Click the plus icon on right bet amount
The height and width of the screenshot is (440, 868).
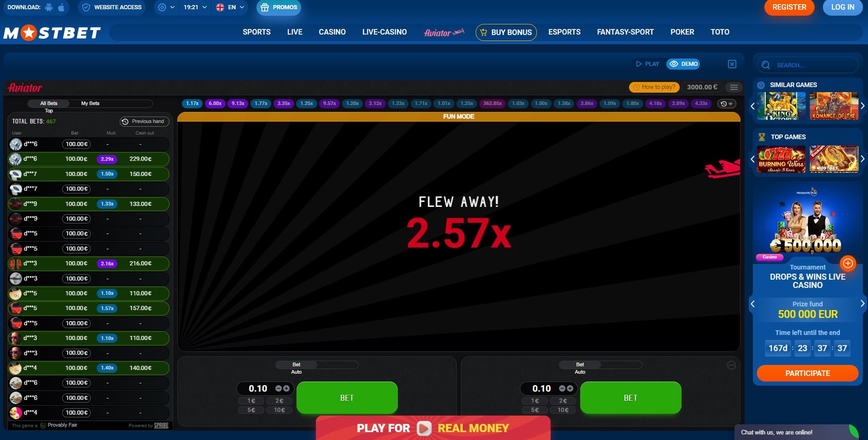pos(570,388)
